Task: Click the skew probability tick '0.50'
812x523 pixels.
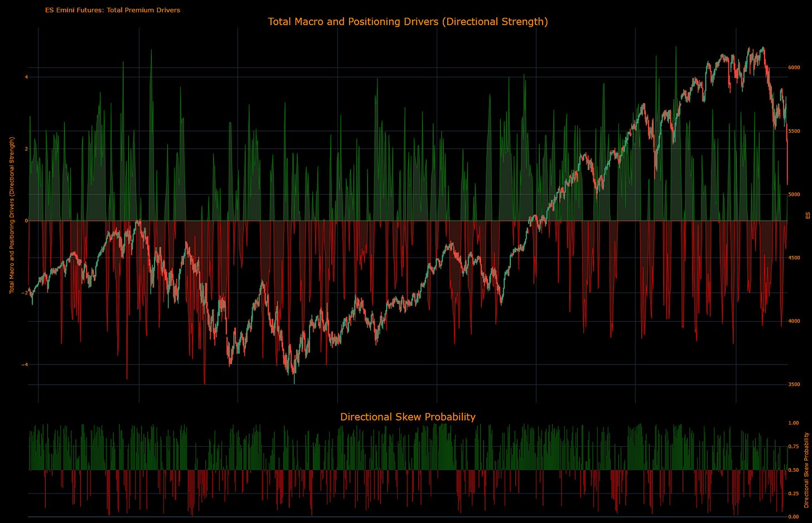Action: click(793, 470)
